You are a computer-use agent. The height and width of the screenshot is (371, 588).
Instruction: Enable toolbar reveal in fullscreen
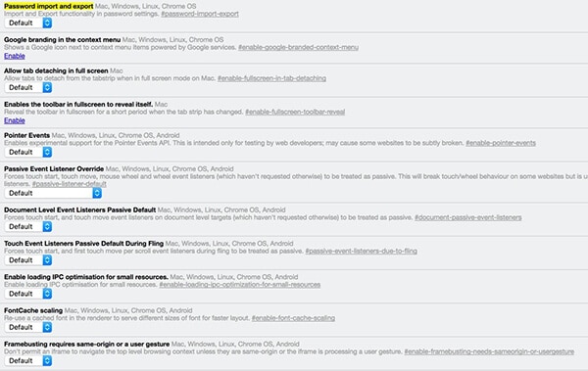click(15, 120)
